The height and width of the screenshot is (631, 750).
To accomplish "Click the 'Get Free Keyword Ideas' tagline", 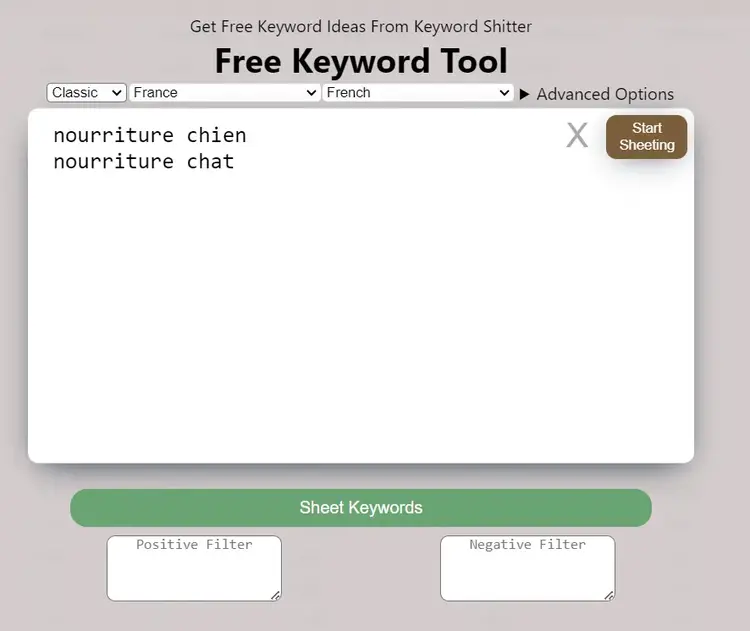I will point(361,26).
